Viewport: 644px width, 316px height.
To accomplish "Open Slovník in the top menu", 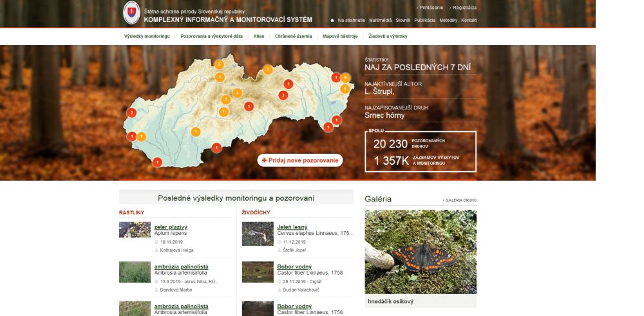I will [403, 20].
